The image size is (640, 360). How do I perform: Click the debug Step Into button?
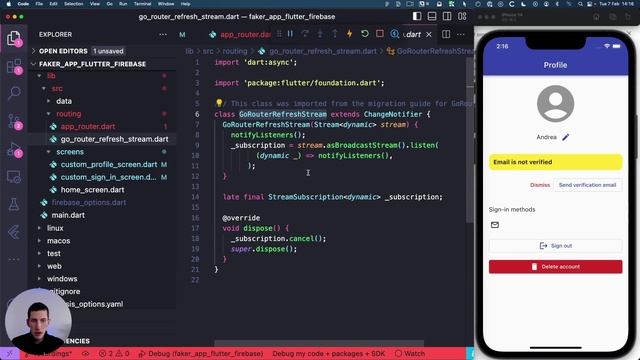click(320, 34)
